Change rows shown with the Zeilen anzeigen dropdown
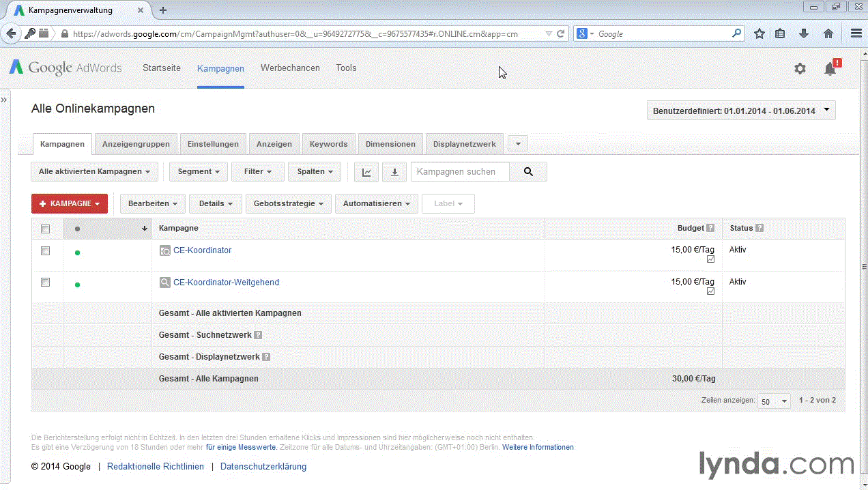 tap(774, 401)
